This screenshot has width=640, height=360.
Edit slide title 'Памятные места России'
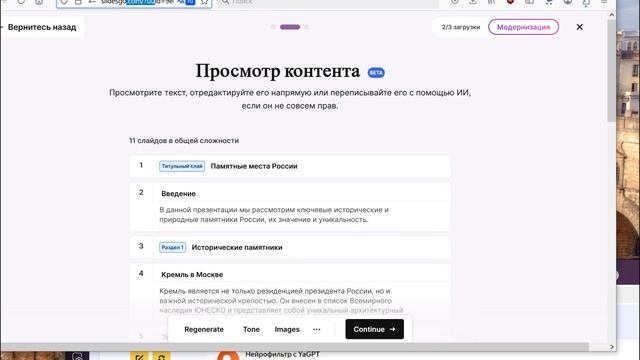click(254, 166)
